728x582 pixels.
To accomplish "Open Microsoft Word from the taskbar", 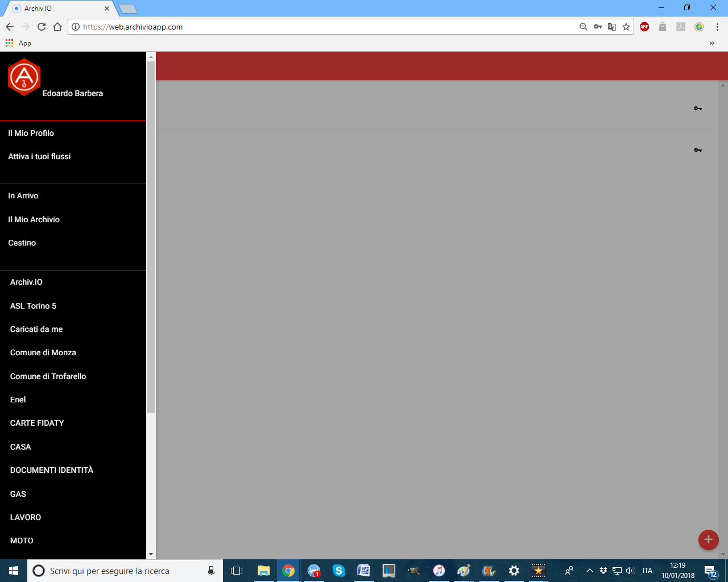I will click(363, 571).
